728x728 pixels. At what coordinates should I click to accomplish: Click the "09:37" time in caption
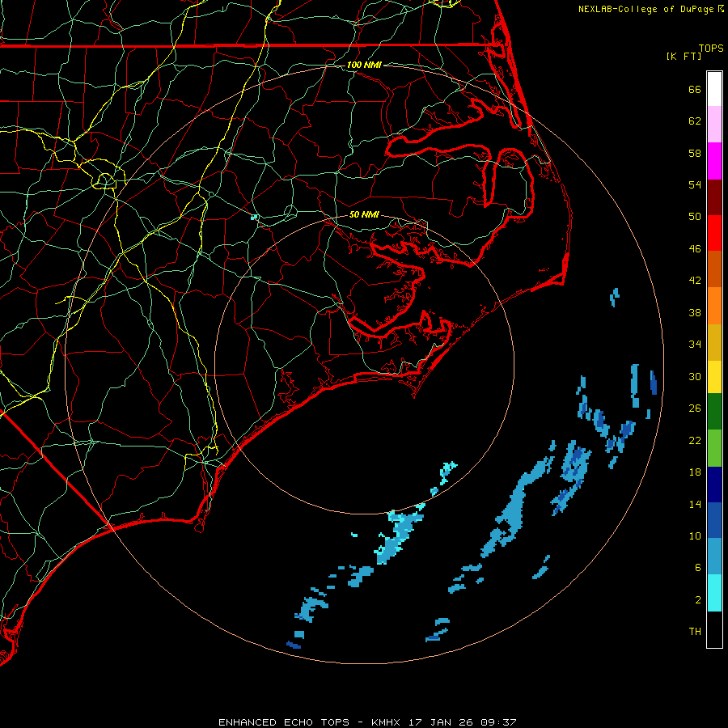point(499,722)
